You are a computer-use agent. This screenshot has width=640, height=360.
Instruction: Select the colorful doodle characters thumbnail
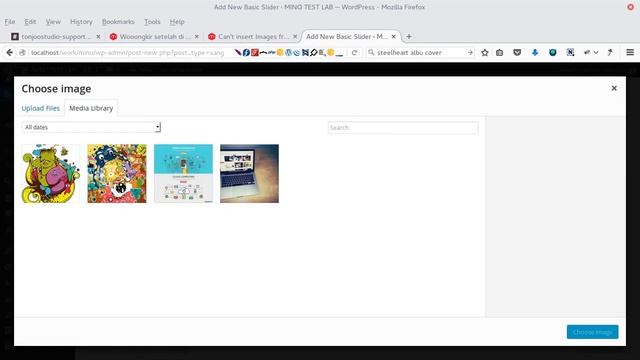coord(117,173)
